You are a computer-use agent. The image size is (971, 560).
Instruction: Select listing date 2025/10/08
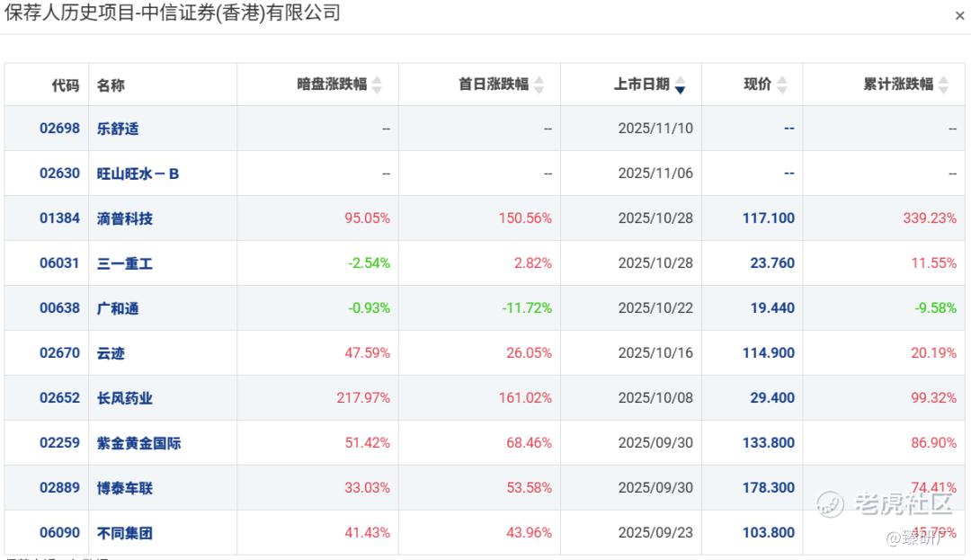coord(655,397)
